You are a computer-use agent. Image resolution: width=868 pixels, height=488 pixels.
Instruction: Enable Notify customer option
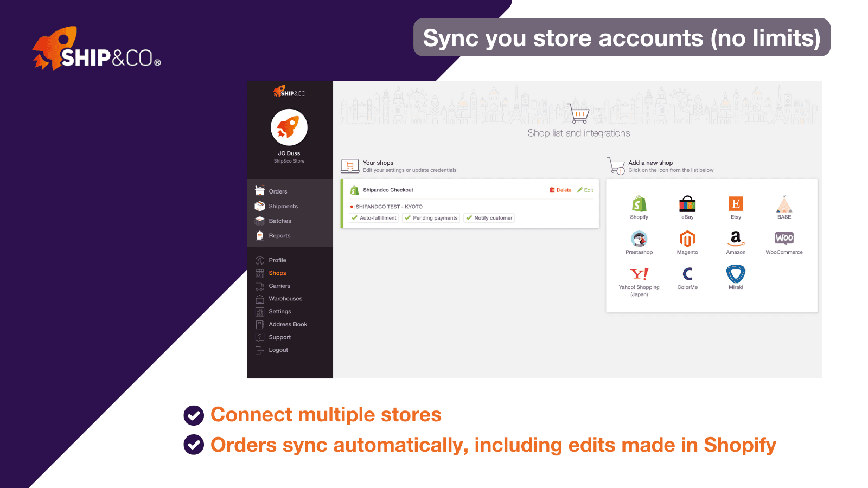pos(489,217)
